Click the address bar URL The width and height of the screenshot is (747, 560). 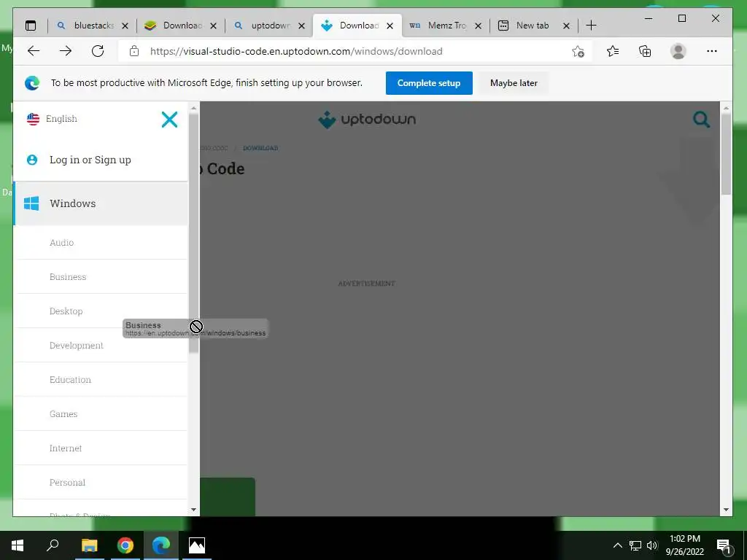point(296,51)
